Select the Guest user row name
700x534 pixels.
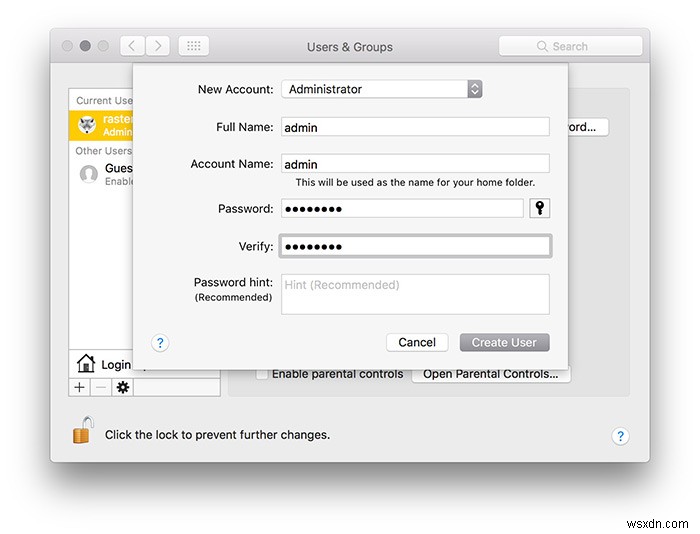[x=119, y=168]
